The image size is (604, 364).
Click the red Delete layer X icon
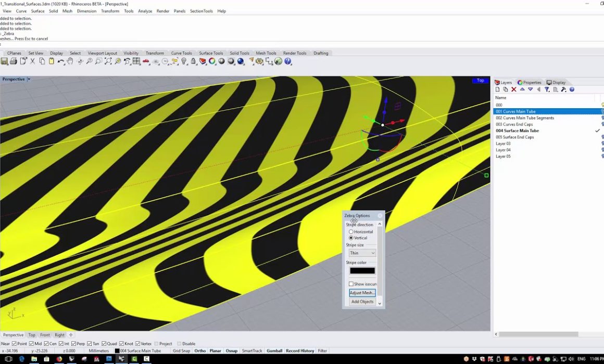514,89
